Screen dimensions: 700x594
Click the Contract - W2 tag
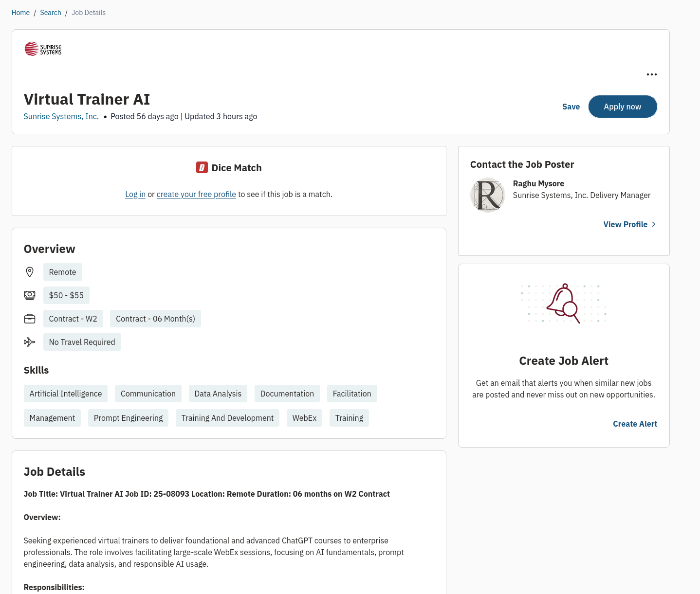(73, 319)
